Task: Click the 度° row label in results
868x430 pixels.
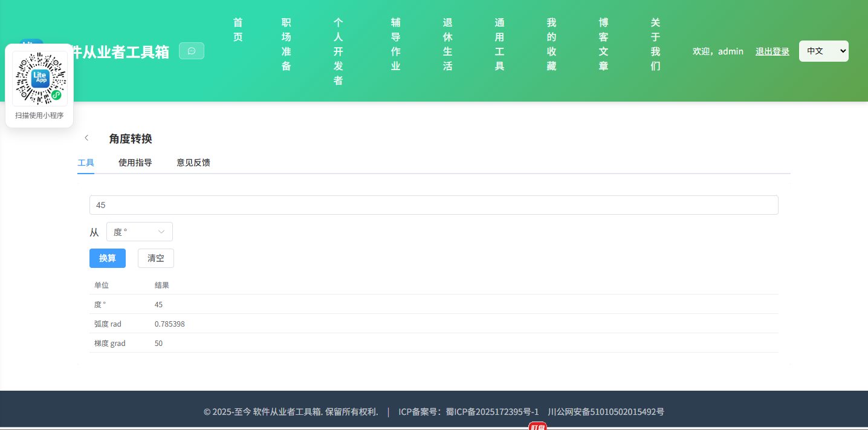Action: [x=100, y=305]
